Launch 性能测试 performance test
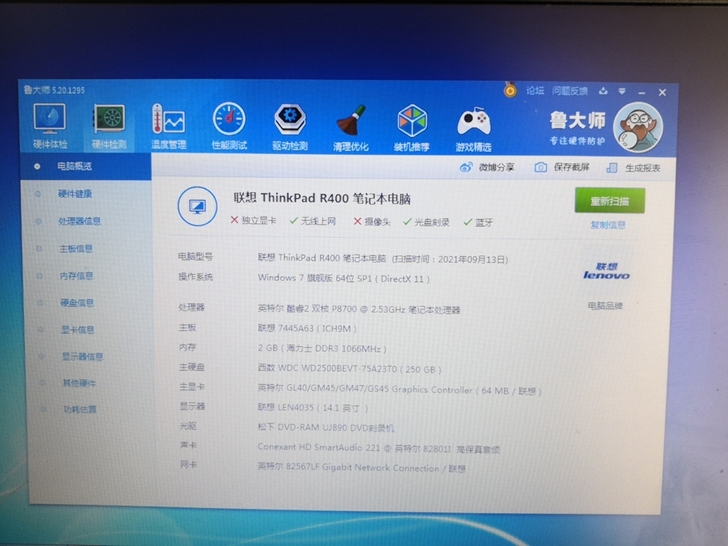 pyautogui.click(x=229, y=127)
